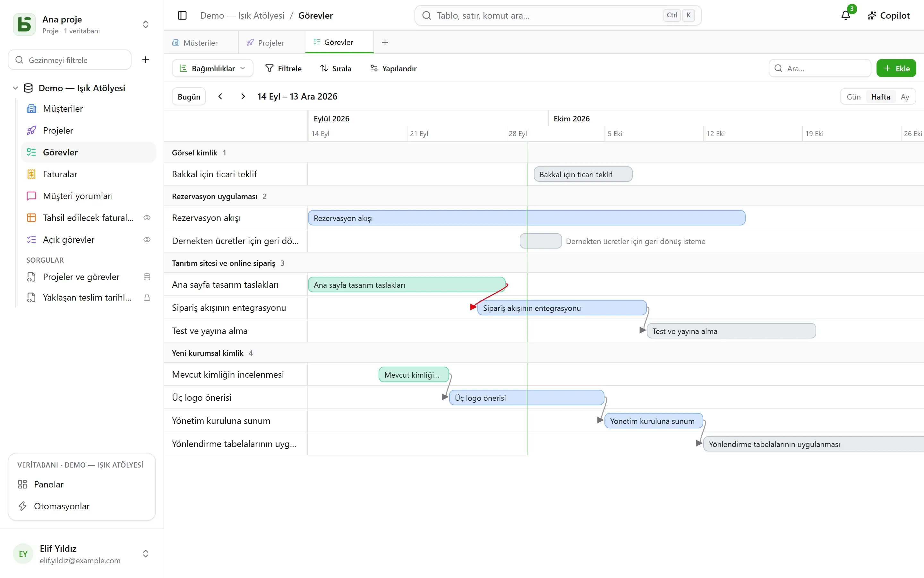Open Açık görevler view in sidebar
This screenshot has width=924, height=578.
coord(88,240)
